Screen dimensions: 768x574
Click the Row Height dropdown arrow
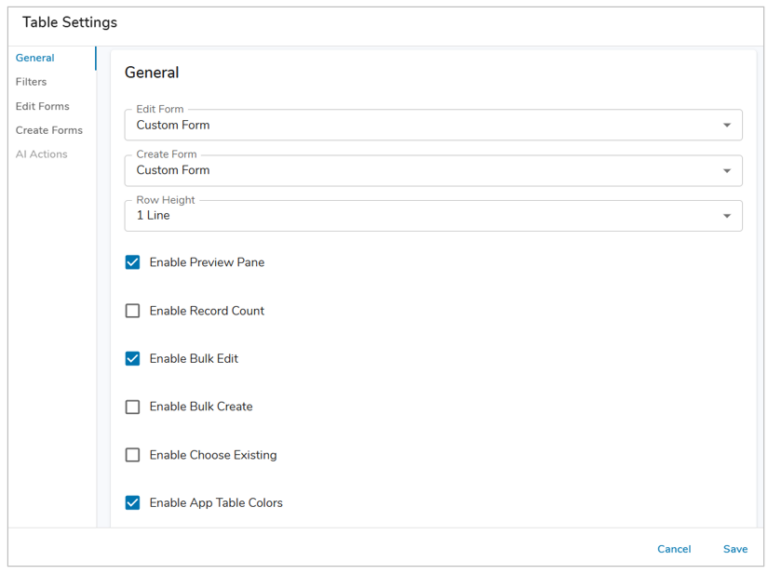tap(727, 216)
